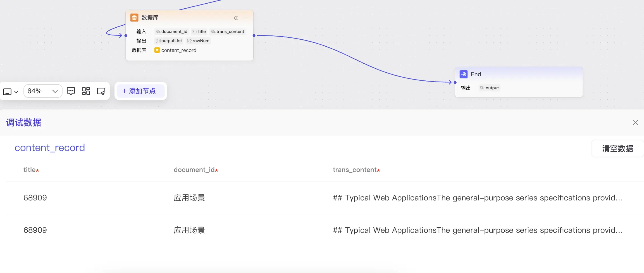This screenshot has width=644, height=273.
Task: Select the title input parameter tag
Action: [199, 32]
